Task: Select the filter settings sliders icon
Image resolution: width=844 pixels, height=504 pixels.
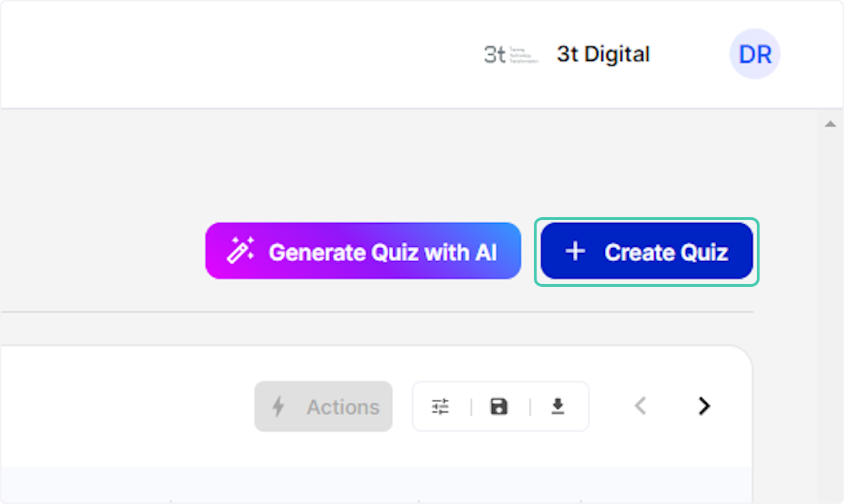Action: [x=440, y=406]
